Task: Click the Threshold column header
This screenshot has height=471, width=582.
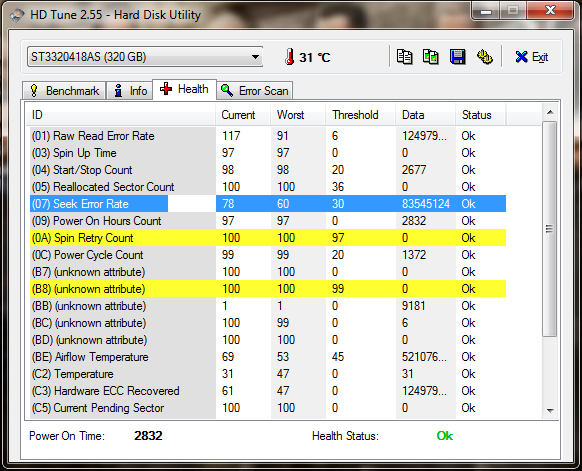Action: point(360,115)
